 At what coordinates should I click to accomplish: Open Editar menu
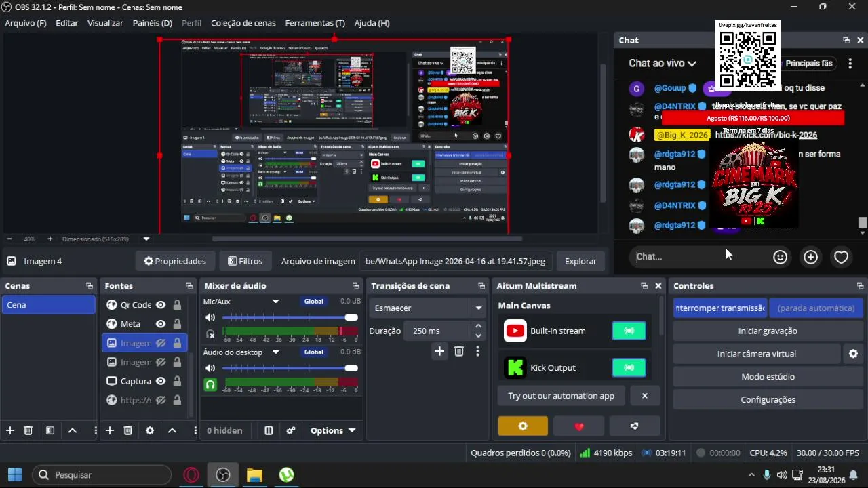pyautogui.click(x=66, y=23)
